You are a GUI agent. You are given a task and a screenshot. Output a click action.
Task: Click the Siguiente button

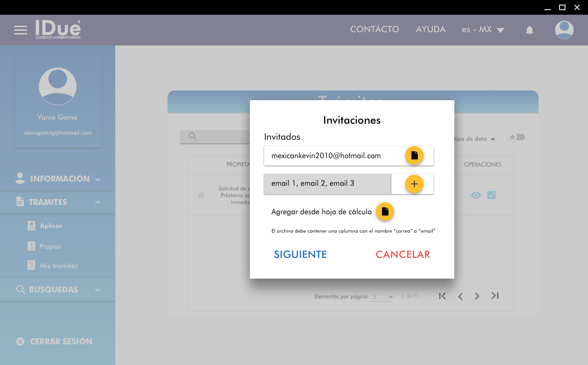click(300, 255)
